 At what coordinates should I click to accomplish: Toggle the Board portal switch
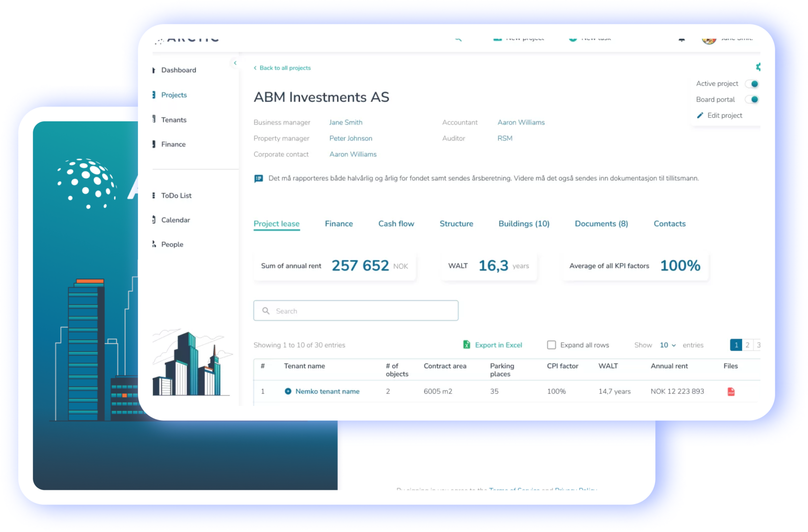click(752, 99)
